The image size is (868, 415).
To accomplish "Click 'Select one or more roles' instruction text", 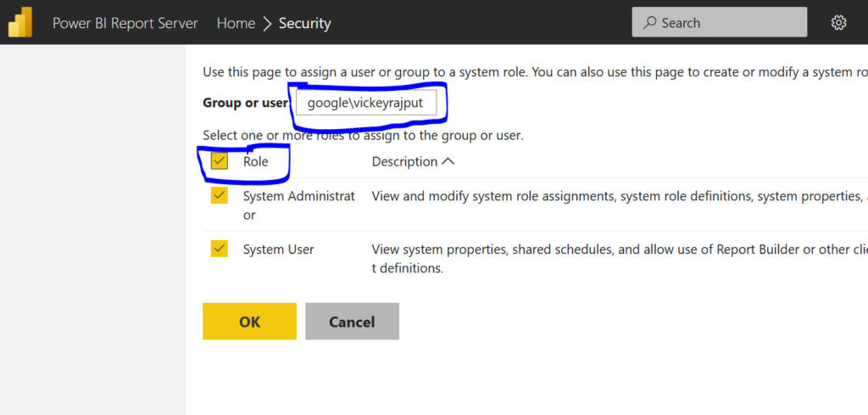I will pos(363,135).
